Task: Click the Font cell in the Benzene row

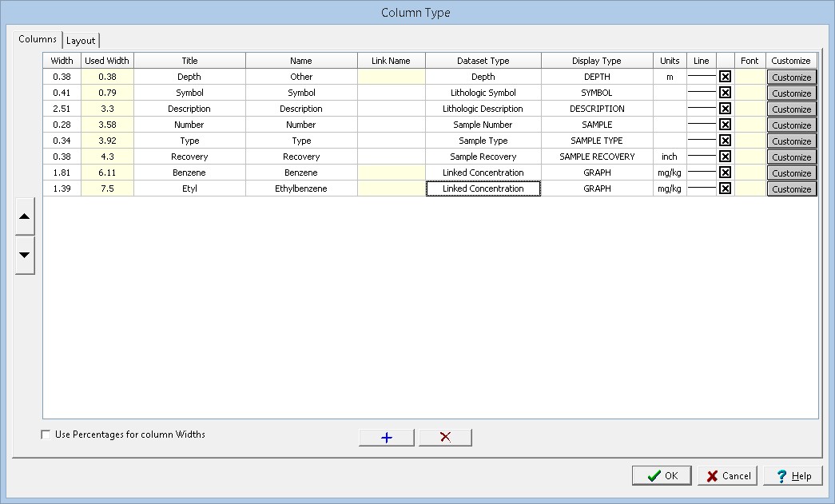Action: pyautogui.click(x=750, y=173)
